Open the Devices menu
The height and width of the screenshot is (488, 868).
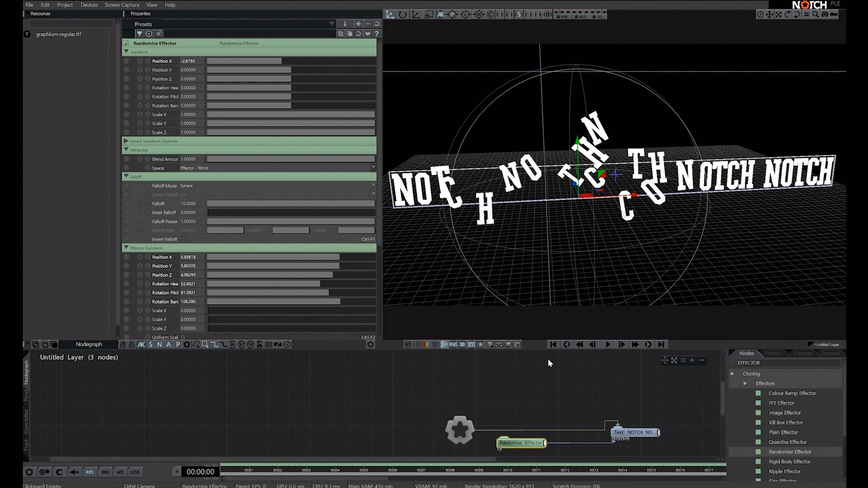89,5
